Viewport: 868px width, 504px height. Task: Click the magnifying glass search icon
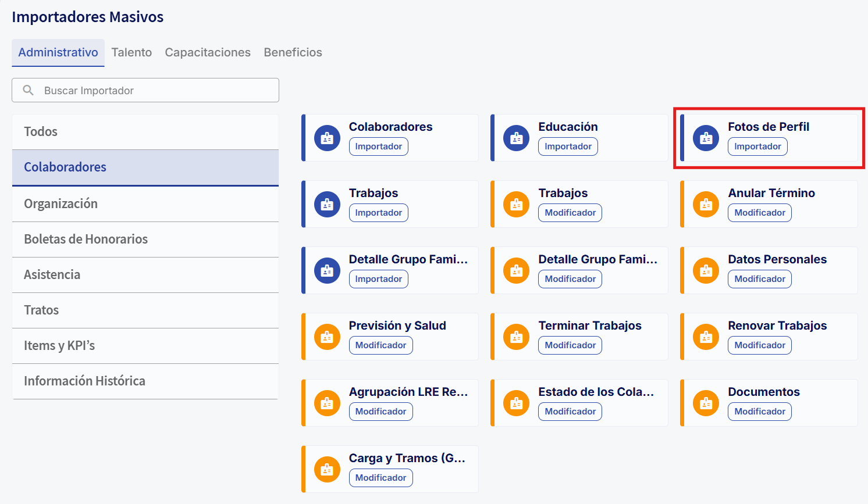[x=28, y=90]
